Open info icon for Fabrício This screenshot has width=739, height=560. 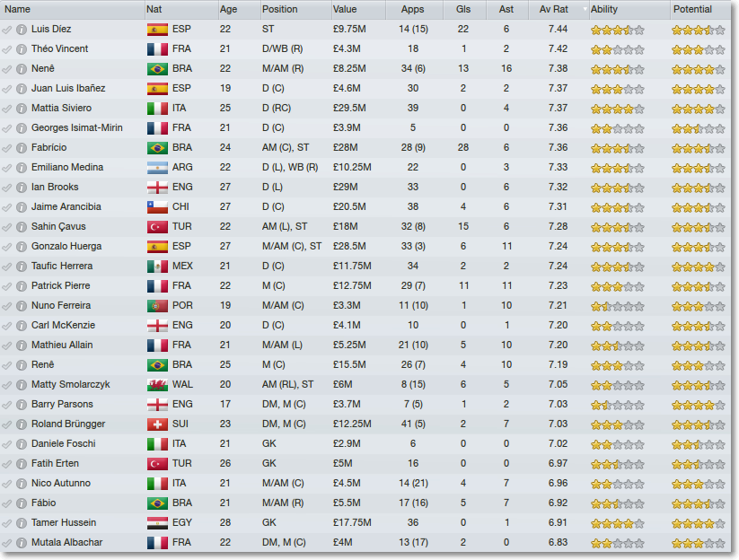(22, 148)
